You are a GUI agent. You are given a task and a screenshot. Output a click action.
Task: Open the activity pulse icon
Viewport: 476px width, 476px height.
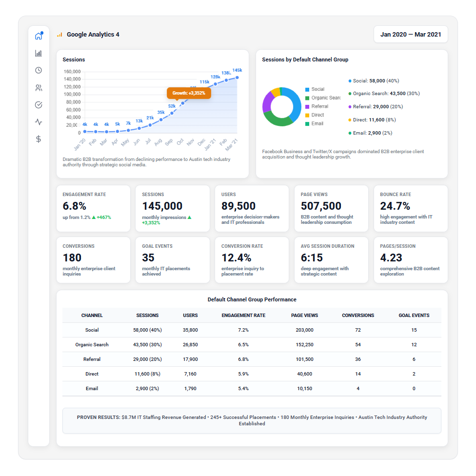pos(39,122)
